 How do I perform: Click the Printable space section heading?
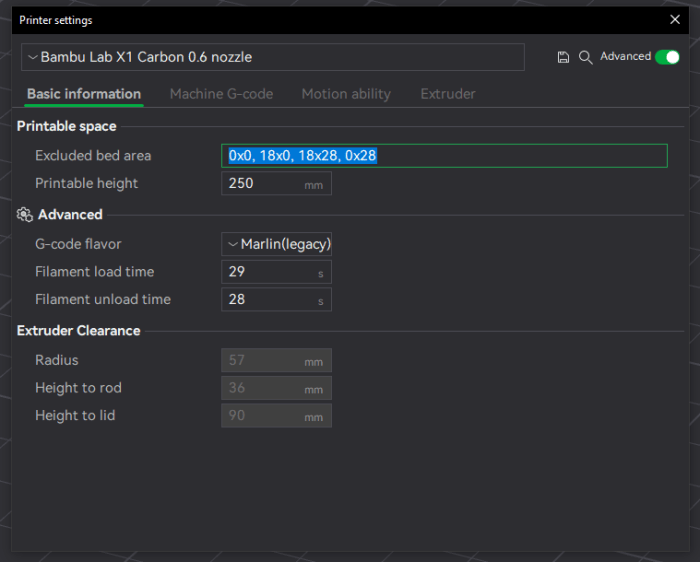tap(67, 126)
